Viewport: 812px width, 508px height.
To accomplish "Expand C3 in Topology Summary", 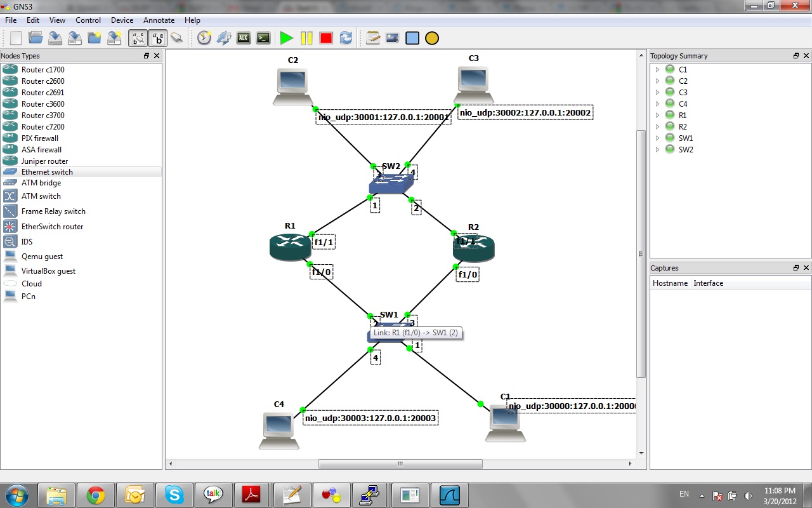I will click(x=657, y=93).
